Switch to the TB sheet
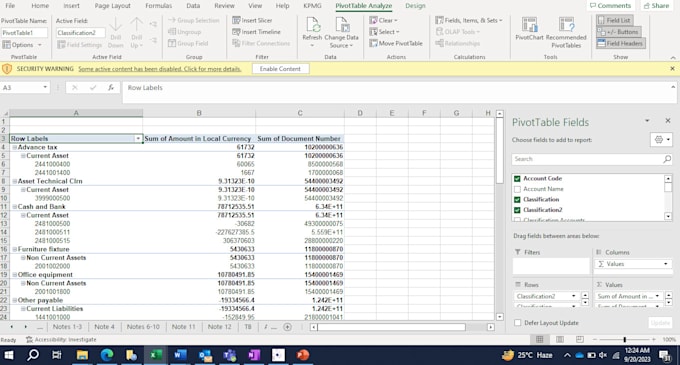The width and height of the screenshot is (680, 365). point(248,327)
